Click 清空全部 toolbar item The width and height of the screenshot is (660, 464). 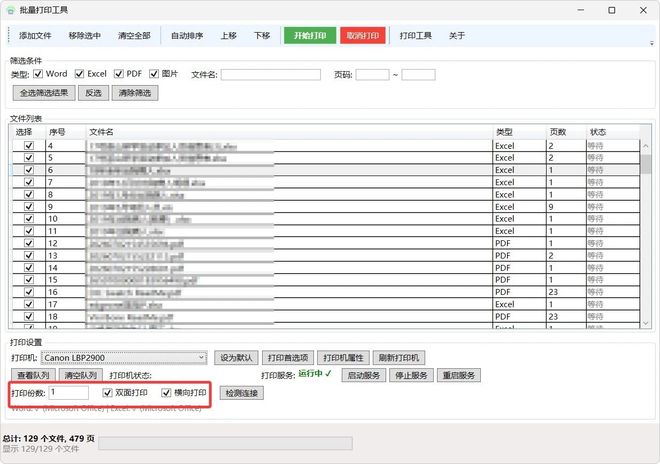134,36
